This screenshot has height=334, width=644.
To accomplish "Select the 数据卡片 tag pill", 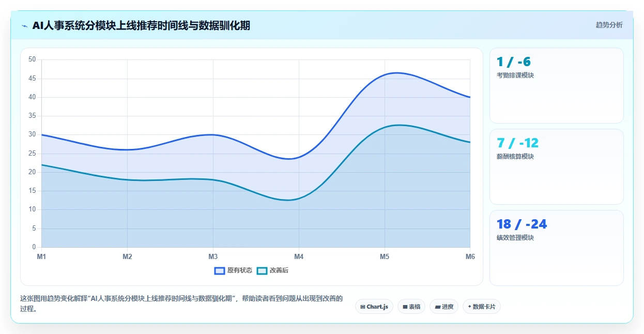I will coord(482,307).
